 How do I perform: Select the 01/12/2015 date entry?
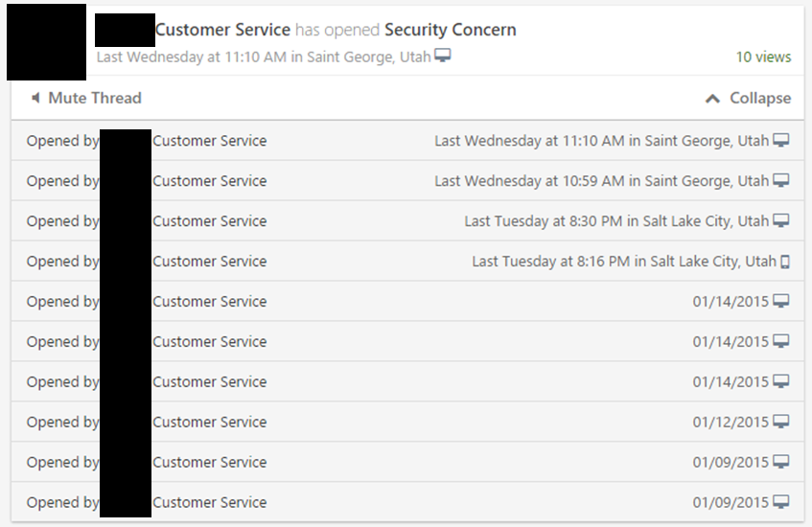pos(731,423)
